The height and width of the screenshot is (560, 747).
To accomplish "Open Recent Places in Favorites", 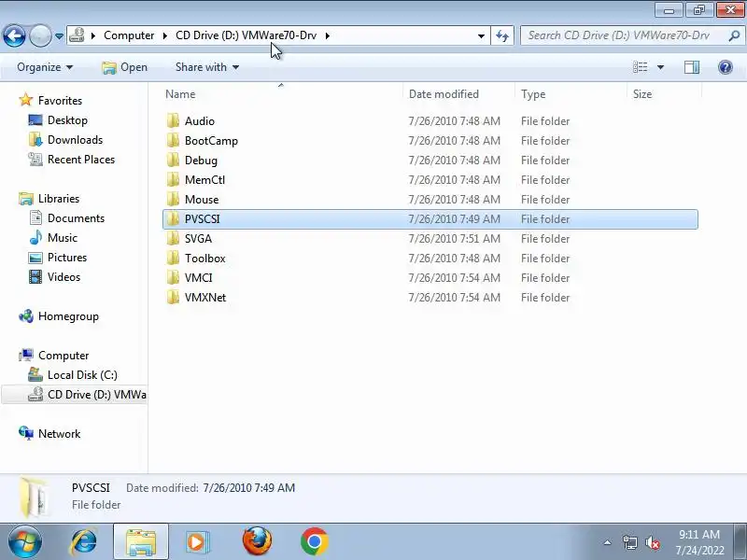I will pos(72,159).
